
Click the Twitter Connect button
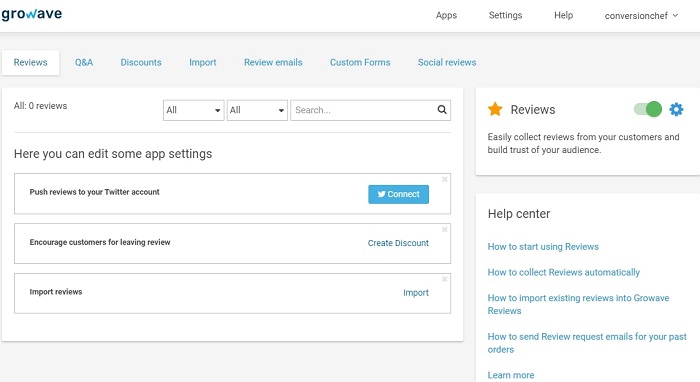399,194
